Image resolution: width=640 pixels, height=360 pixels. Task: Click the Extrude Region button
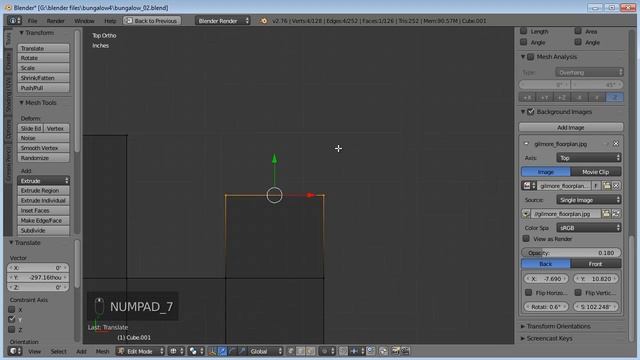click(x=43, y=191)
